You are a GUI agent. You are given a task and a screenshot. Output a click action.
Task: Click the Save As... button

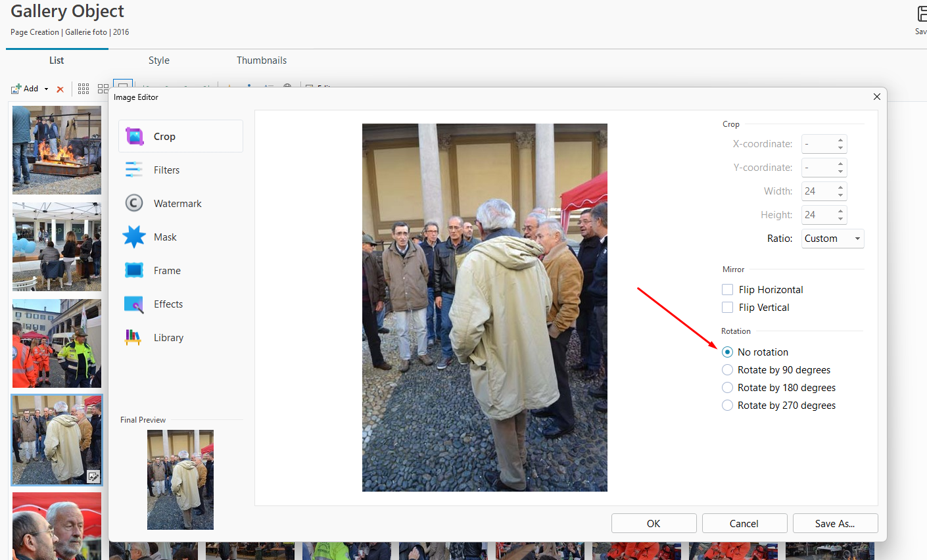835,524
